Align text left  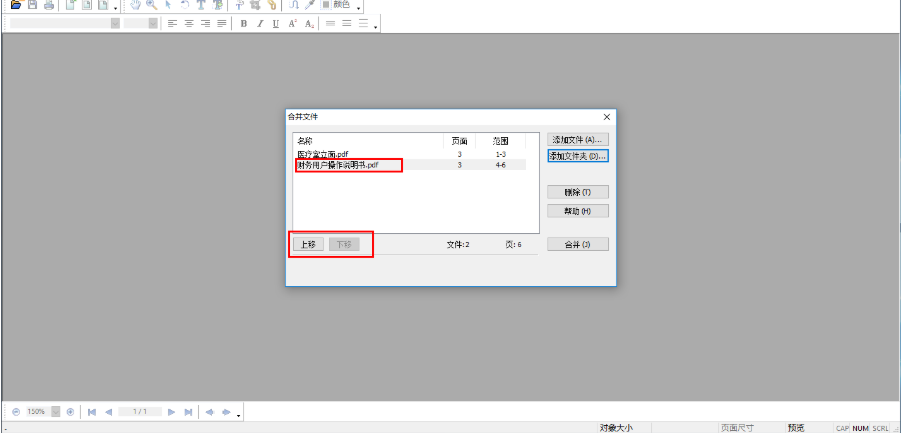(173, 24)
